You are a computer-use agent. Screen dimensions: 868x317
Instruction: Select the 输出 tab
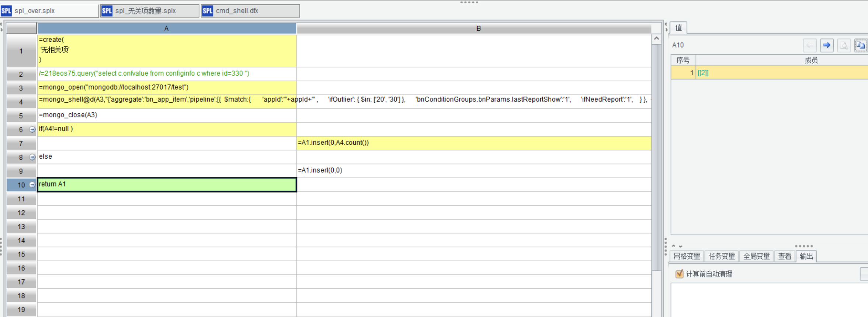point(806,256)
